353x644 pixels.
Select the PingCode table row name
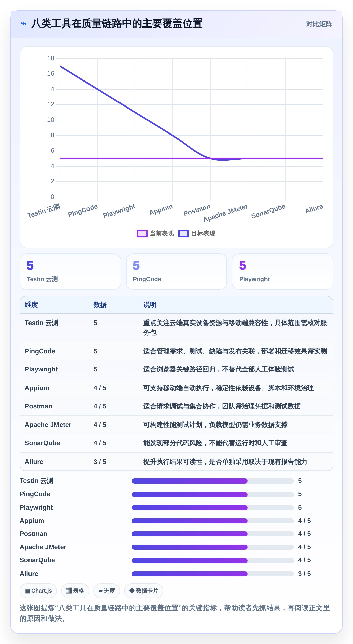pyautogui.click(x=40, y=351)
